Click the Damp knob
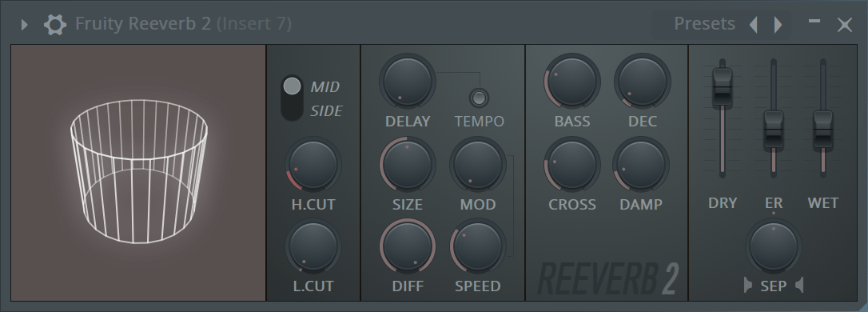868x312 pixels. pos(641,165)
